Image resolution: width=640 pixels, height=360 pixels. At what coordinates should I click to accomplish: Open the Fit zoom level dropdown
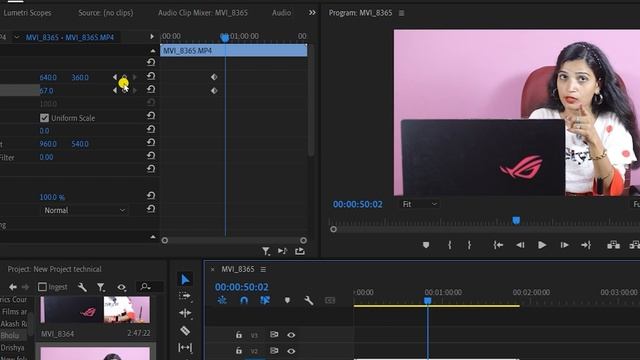pos(420,204)
